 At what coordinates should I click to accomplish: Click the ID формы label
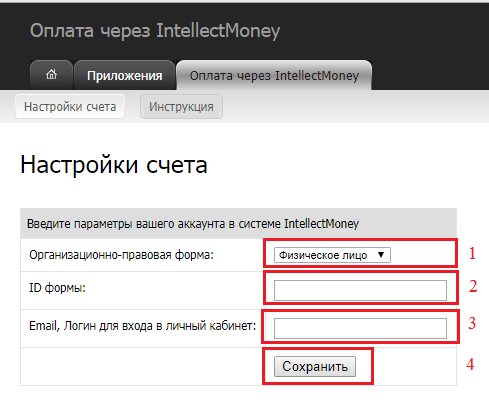coord(57,287)
